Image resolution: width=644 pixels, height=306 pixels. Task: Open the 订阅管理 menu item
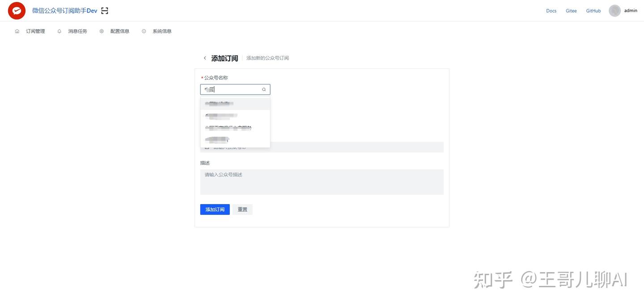[x=35, y=31]
